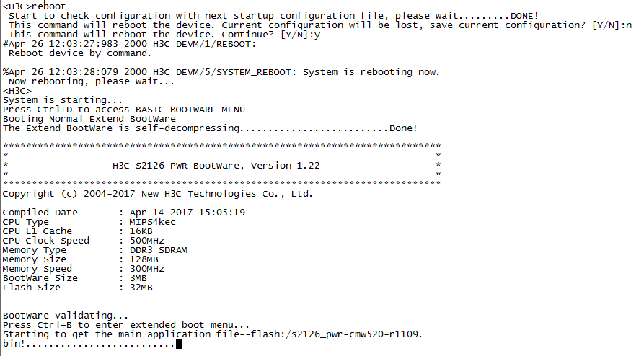Click the "Booting Normal Extend BootWare" line

pyautogui.click(x=89, y=118)
